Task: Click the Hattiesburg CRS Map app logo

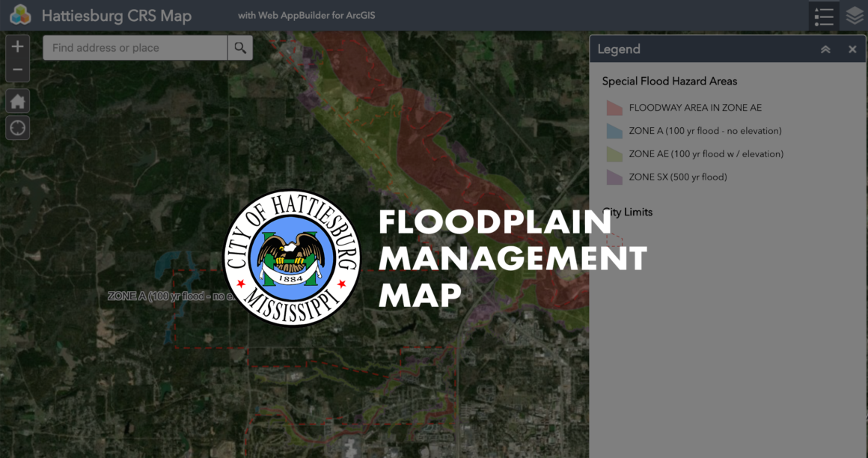Action: [19, 14]
